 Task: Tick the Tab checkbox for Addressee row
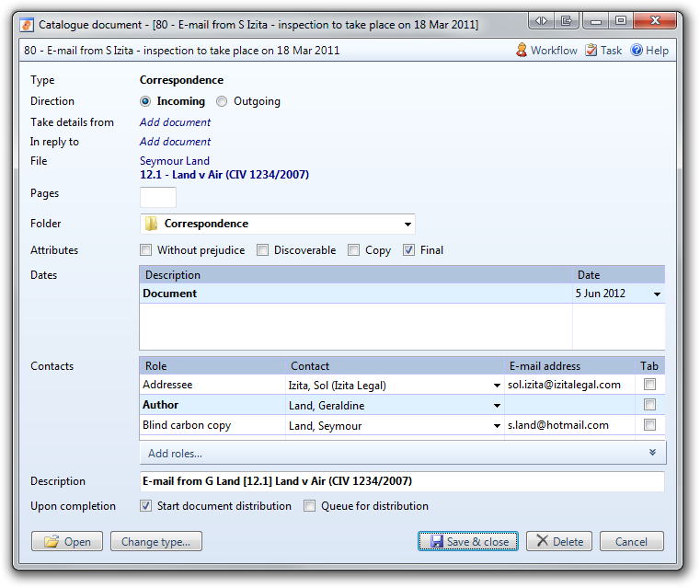pyautogui.click(x=649, y=384)
